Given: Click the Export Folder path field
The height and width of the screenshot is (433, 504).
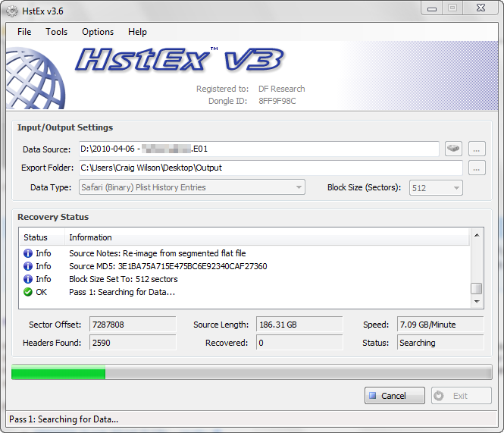Looking at the screenshot, I should (271, 168).
